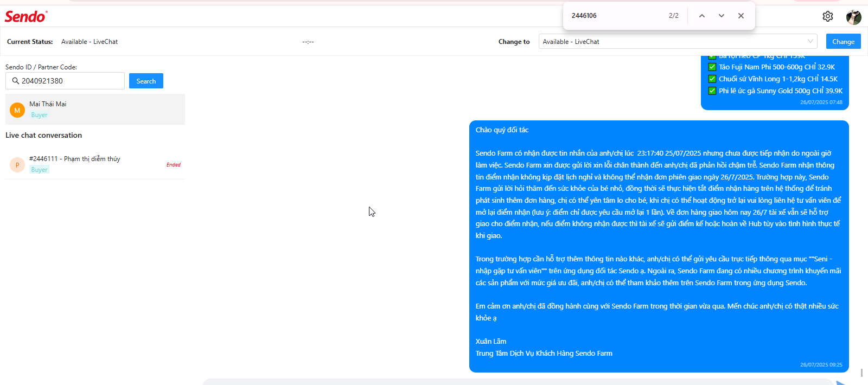Open the settings gear icon
Viewport: 868px width, 385px height.
point(828,16)
